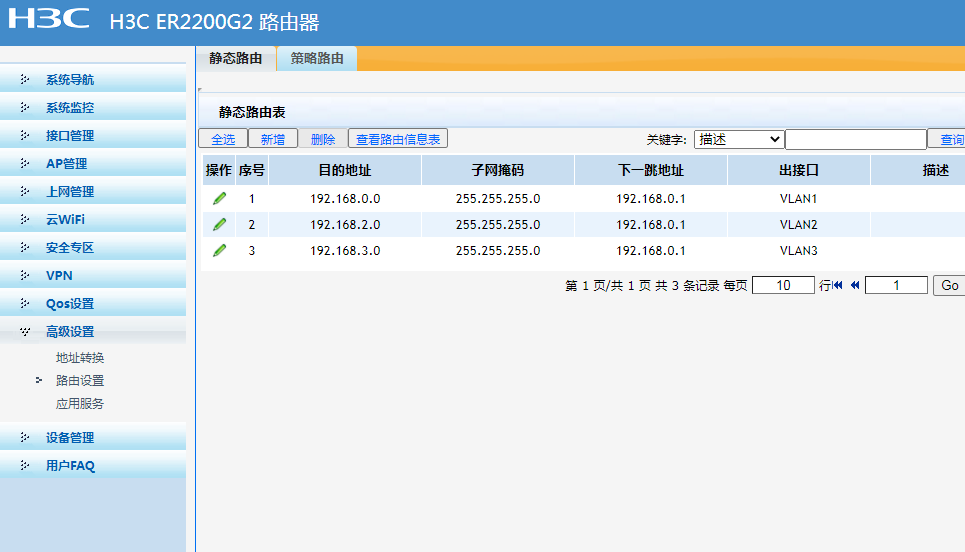Click the H3C ER2200G2 路由器 title
The image size is (965, 552).
pos(214,22)
